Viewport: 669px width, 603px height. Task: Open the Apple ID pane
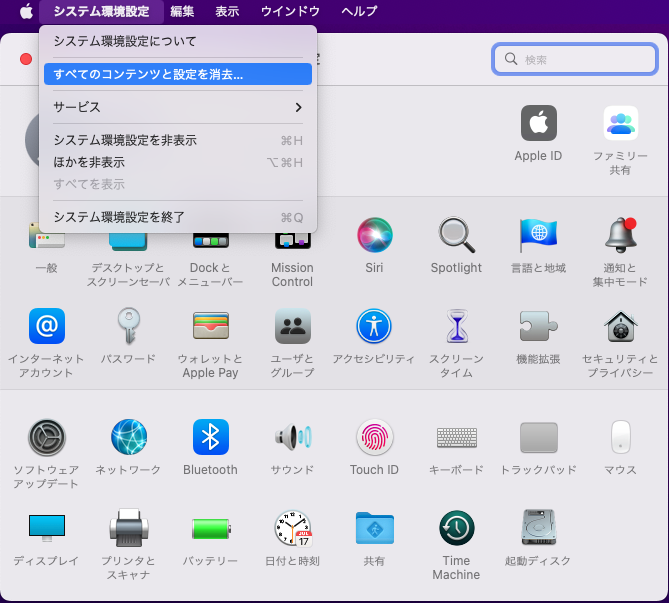[538, 124]
